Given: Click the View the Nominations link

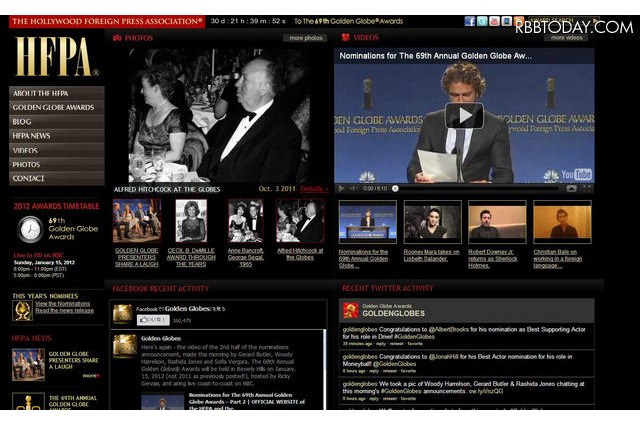Looking at the screenshot, I should click(x=62, y=304).
